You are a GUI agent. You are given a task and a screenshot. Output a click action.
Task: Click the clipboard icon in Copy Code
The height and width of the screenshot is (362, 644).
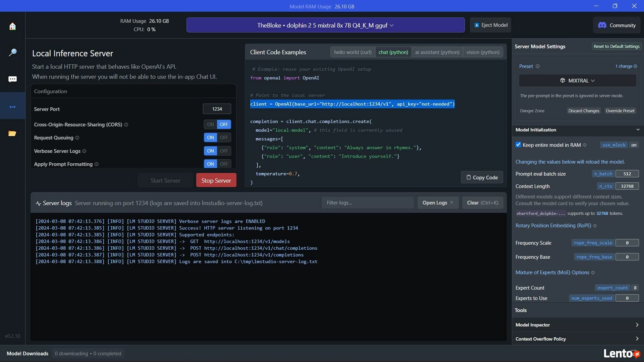tap(469, 177)
